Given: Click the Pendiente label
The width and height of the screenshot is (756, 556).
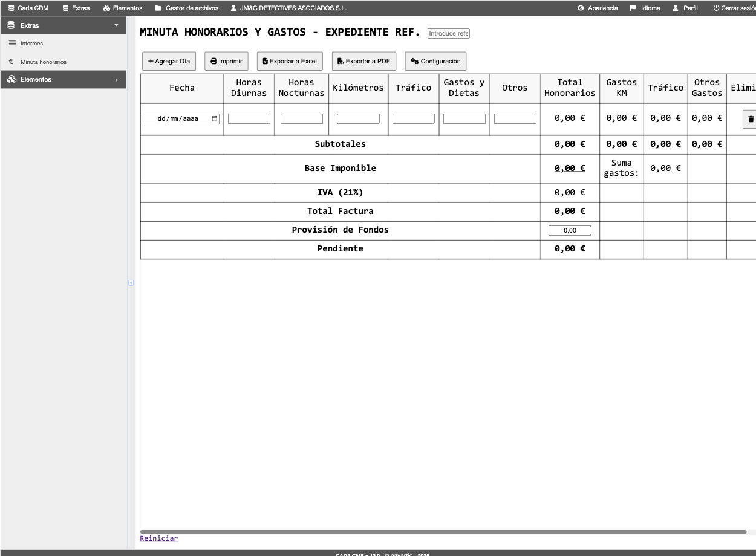Looking at the screenshot, I should pyautogui.click(x=341, y=249).
